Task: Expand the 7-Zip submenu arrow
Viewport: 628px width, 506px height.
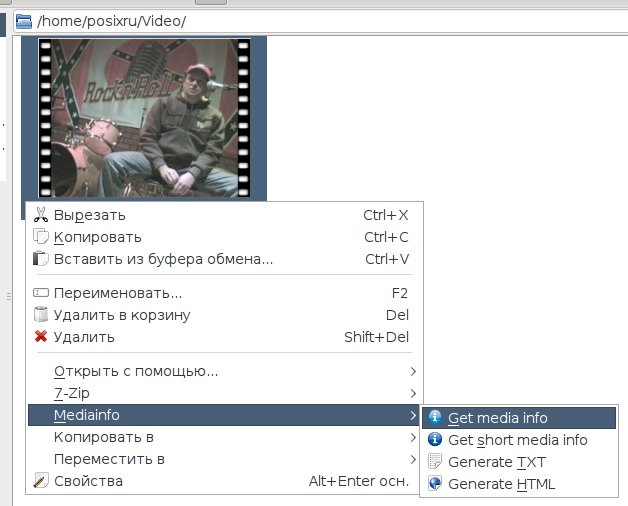Action: pyautogui.click(x=413, y=393)
